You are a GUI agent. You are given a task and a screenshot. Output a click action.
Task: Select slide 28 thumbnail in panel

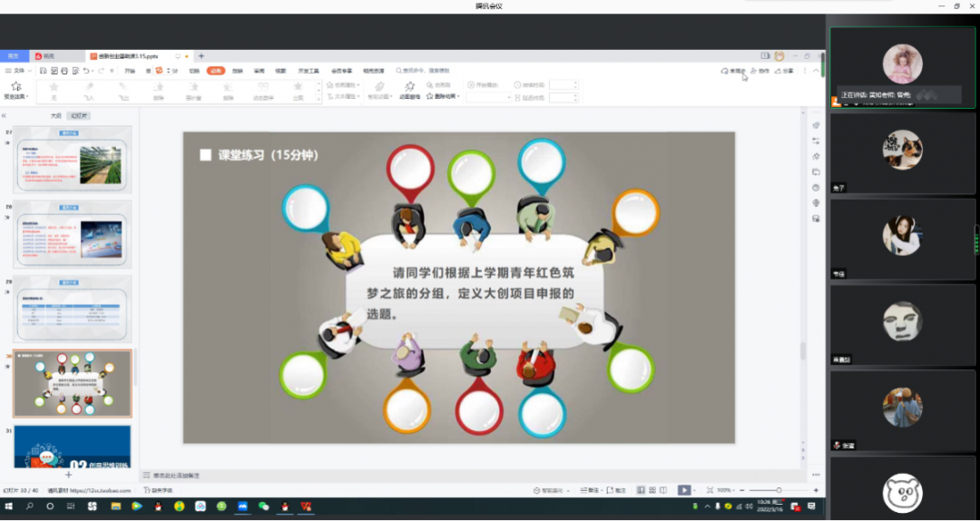[72, 233]
